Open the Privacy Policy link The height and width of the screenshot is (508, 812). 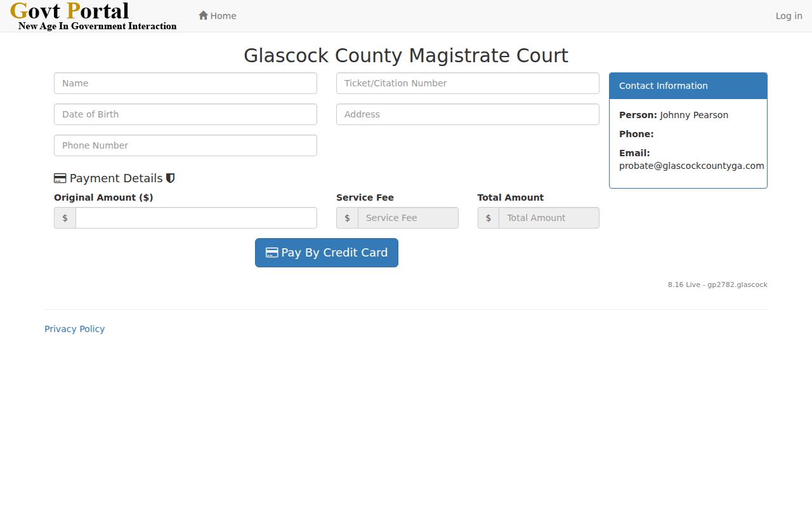coord(74,329)
